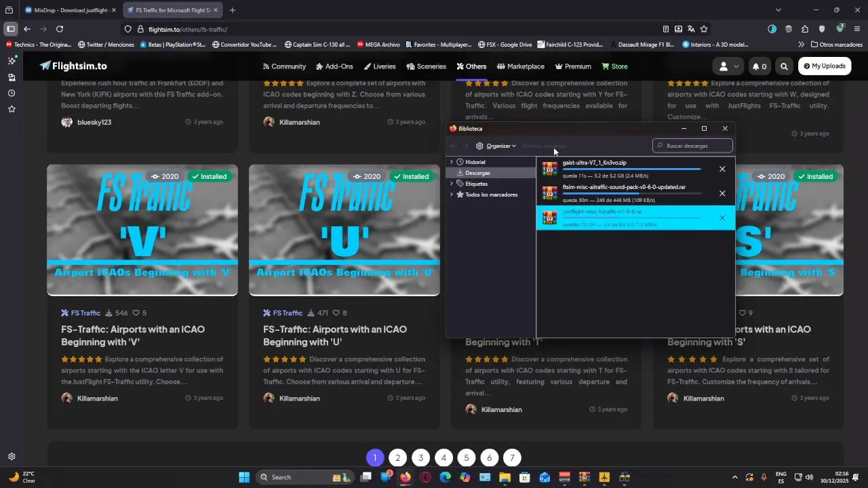Go to pagination page 7
Image resolution: width=868 pixels, height=488 pixels.
tap(512, 457)
